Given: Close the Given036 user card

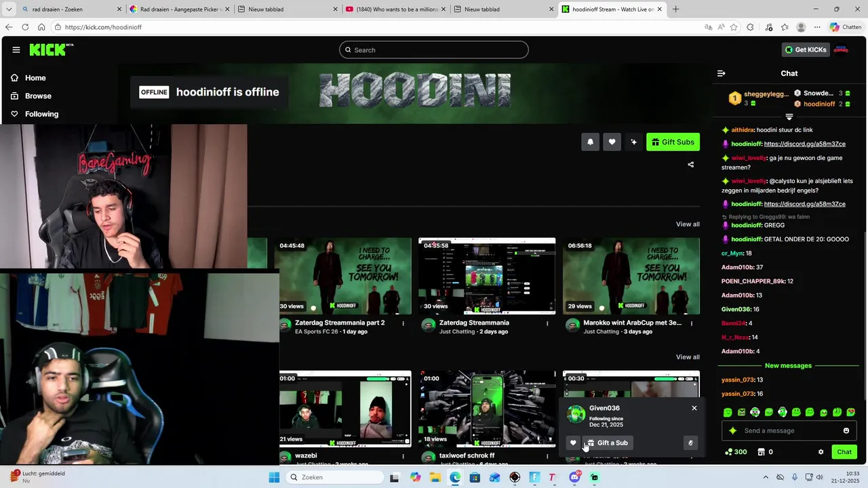Looking at the screenshot, I should click(694, 408).
